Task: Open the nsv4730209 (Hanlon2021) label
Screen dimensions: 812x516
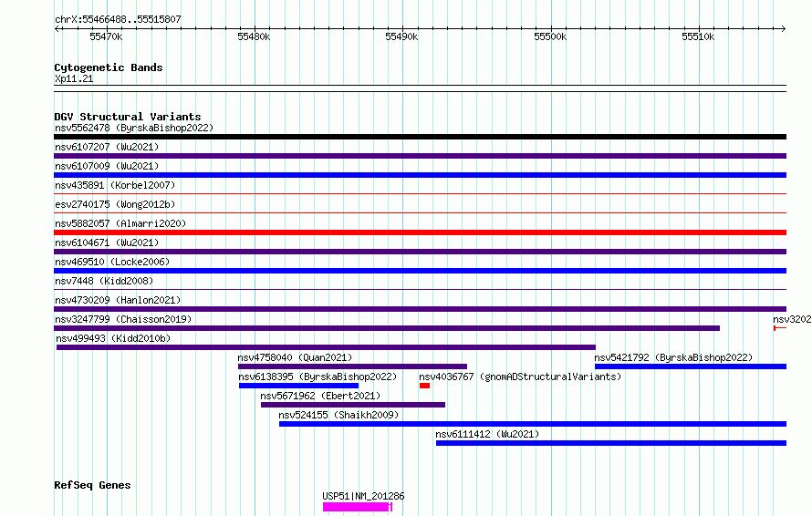Action: [118, 300]
